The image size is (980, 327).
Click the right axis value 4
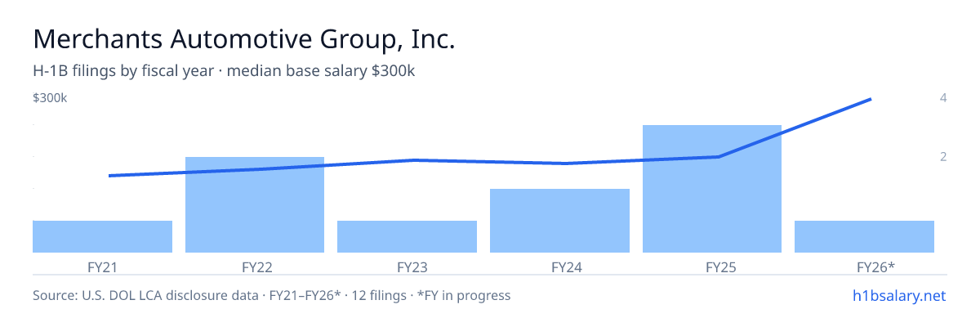(943, 98)
